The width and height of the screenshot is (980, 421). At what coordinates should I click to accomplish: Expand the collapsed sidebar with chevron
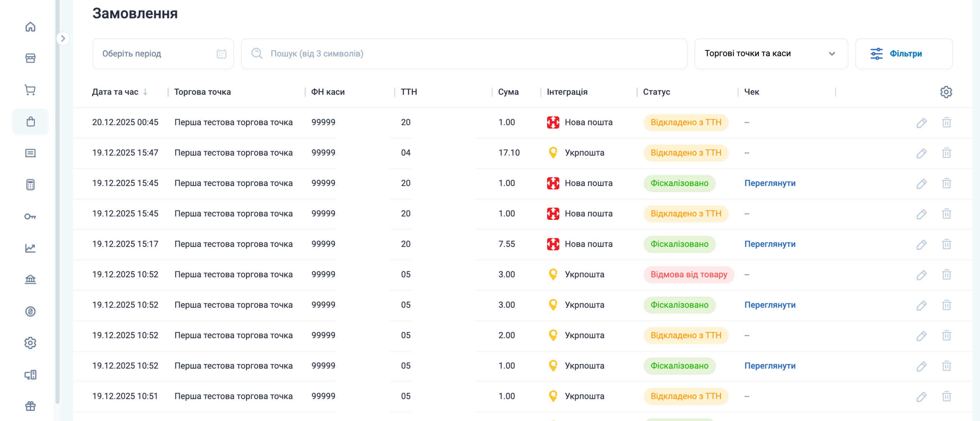[x=63, y=38]
